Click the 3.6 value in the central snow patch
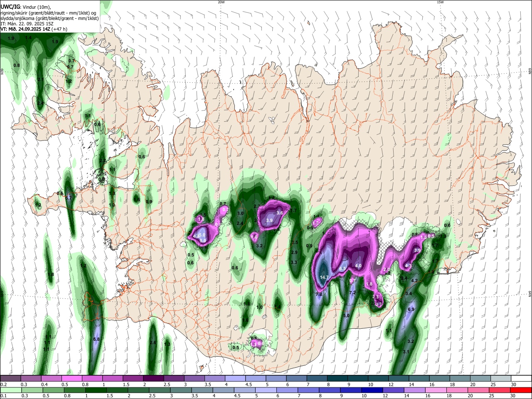Image resolution: width=532 pixels, height=399 pixels. click(x=280, y=213)
